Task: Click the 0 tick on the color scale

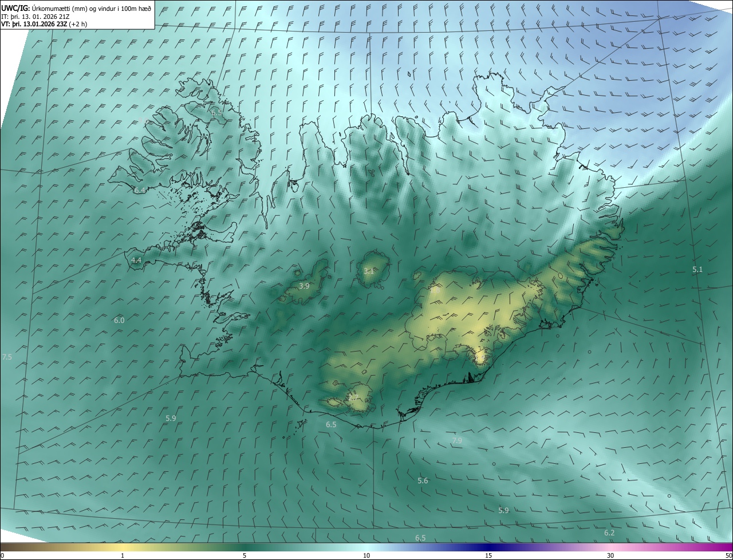Action: (2, 556)
